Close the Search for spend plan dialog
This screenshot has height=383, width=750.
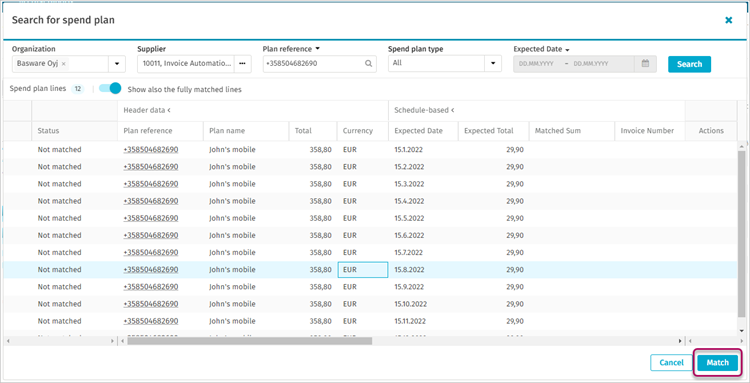click(728, 20)
